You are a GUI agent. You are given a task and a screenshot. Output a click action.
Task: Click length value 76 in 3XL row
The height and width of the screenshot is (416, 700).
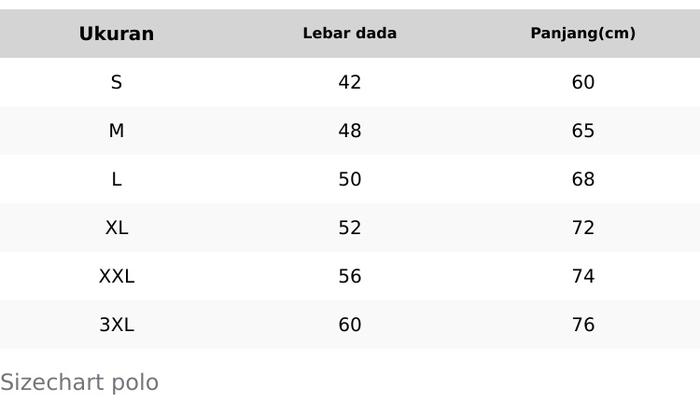click(x=583, y=325)
